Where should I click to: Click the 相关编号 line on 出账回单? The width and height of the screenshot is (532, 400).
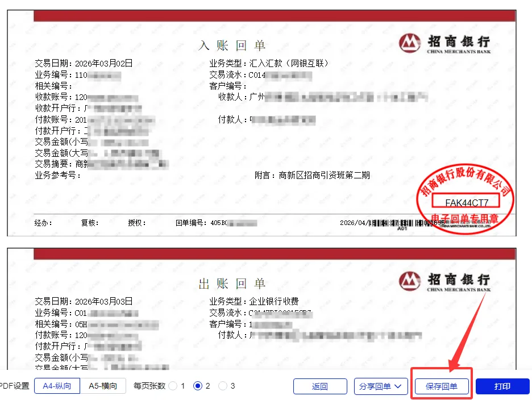[97, 324]
